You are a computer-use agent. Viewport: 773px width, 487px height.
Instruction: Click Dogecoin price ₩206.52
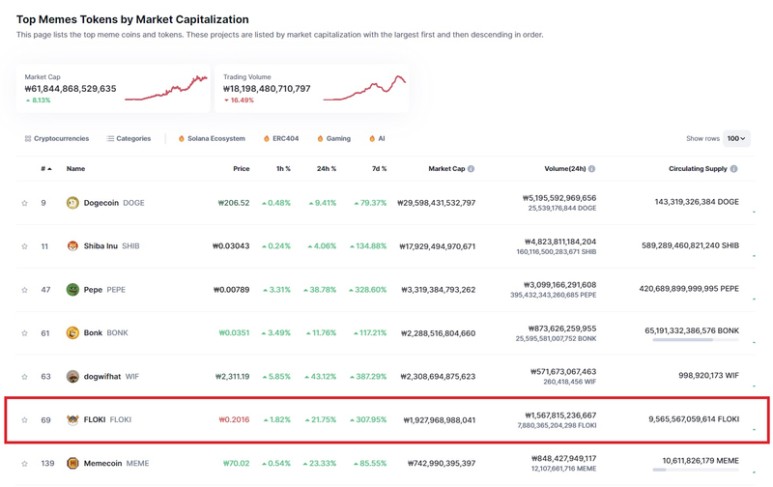pyautogui.click(x=234, y=203)
